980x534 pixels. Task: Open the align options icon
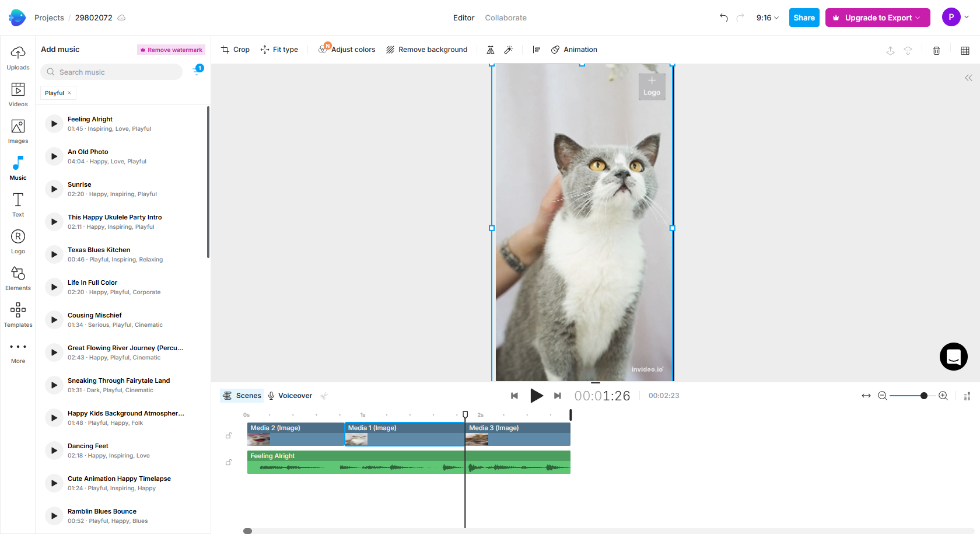[x=537, y=50]
